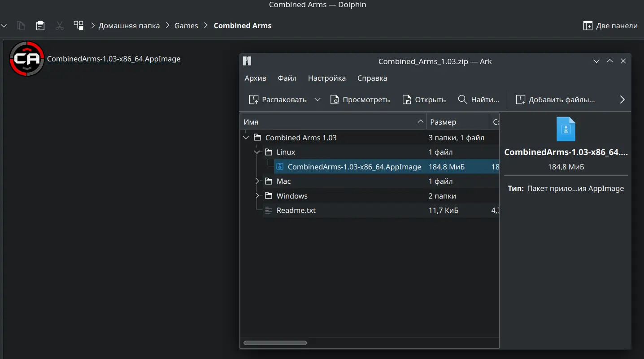Click the Preview (Просмотреть) toolbar button
Screen dimensions: 644x359
360,99
